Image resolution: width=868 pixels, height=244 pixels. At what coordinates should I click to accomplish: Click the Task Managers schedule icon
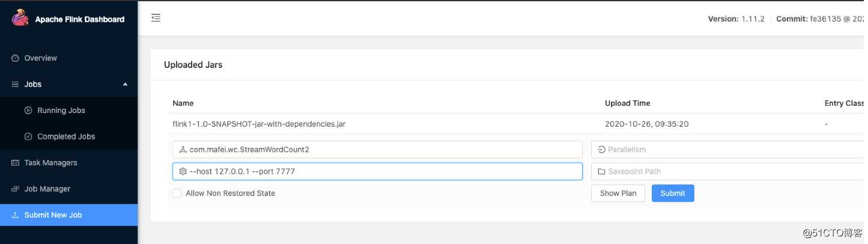16,163
